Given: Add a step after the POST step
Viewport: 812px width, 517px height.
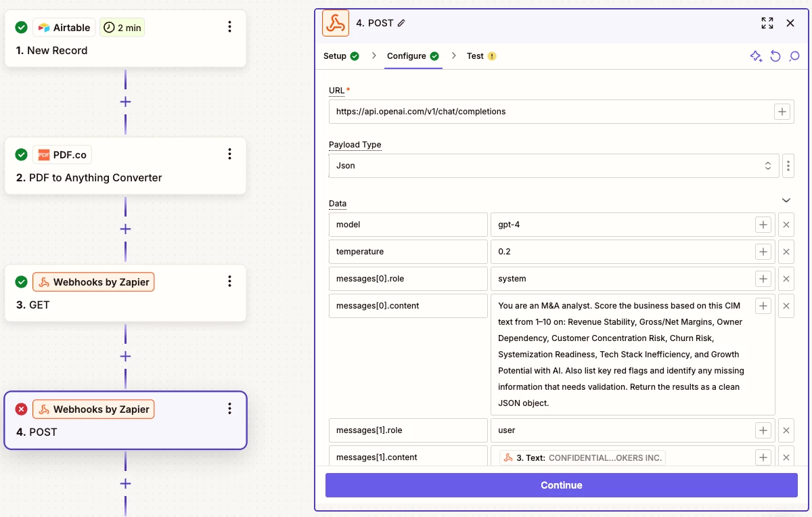Looking at the screenshot, I should 125,483.
